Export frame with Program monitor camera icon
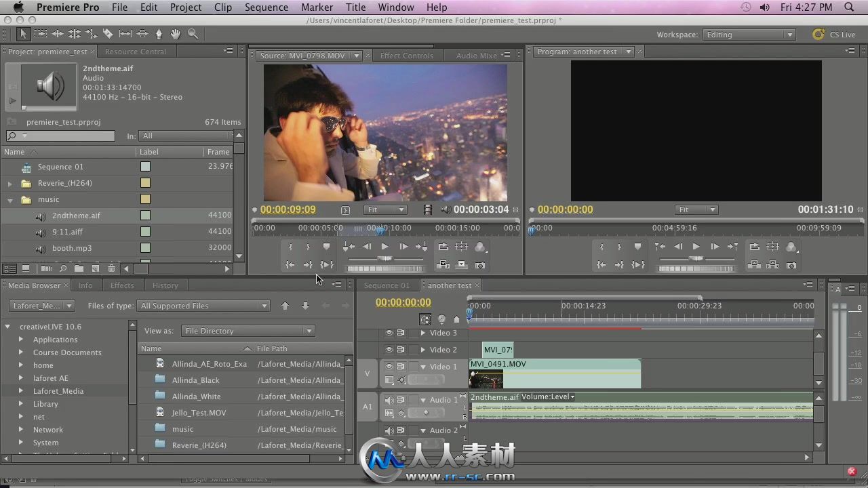This screenshot has width=868, height=488. [x=791, y=265]
